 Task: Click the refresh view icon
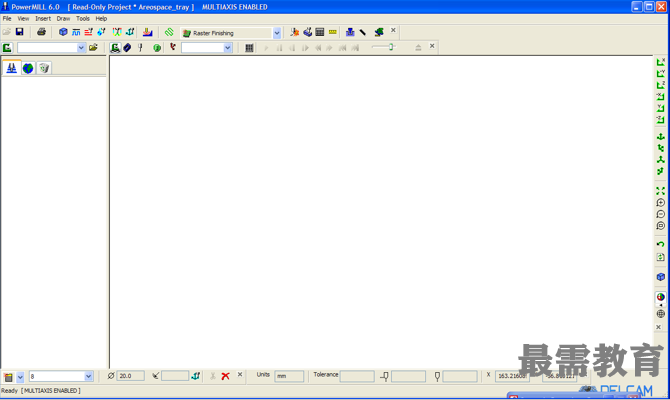(x=661, y=257)
